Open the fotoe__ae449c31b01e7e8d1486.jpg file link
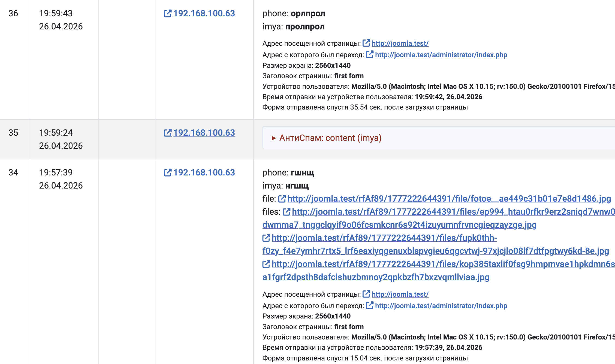This screenshot has width=615, height=364. pyautogui.click(x=449, y=199)
